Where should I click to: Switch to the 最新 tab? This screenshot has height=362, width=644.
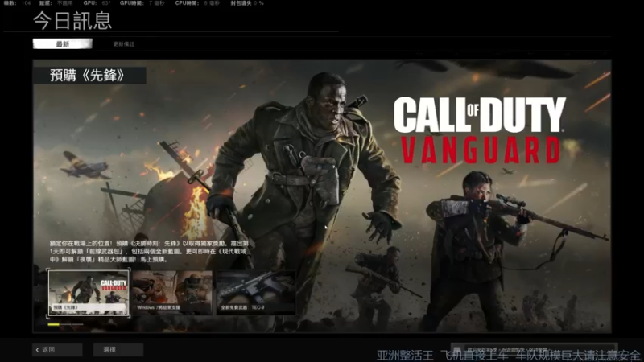point(63,44)
